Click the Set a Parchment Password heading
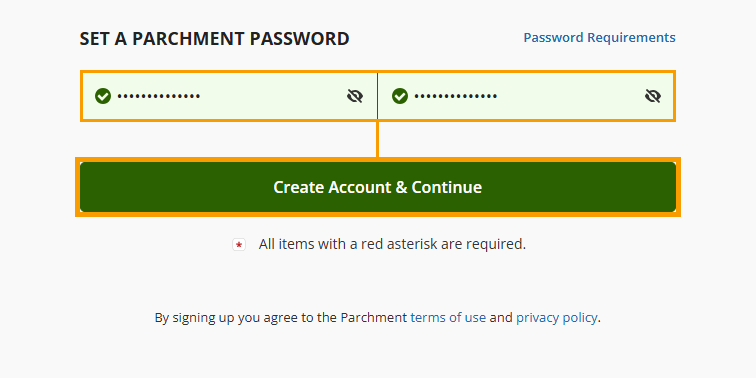756x378 pixels. coord(215,39)
